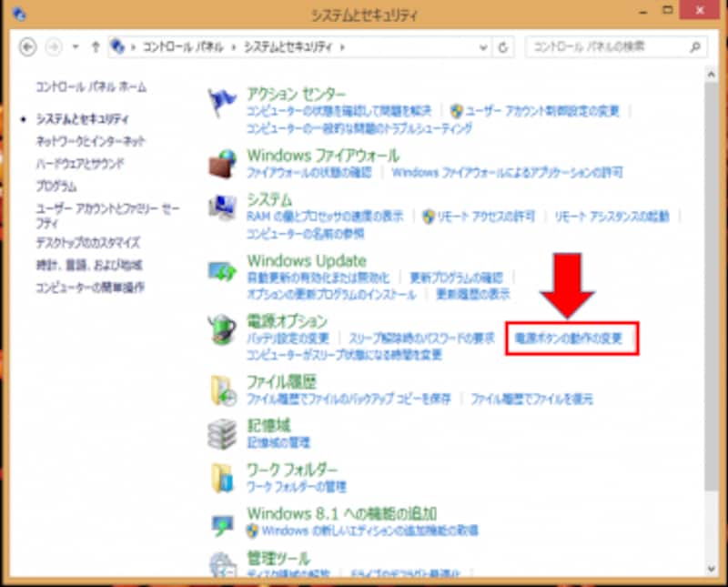Open Windows Update heading
The image size is (728, 587).
click(307, 261)
